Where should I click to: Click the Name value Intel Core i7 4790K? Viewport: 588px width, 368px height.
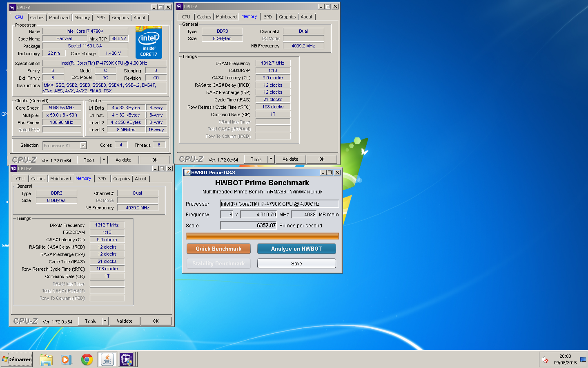[x=85, y=31]
